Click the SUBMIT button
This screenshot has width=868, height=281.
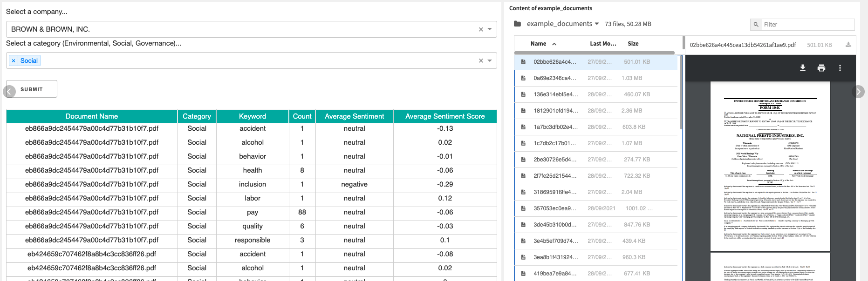pyautogui.click(x=32, y=89)
